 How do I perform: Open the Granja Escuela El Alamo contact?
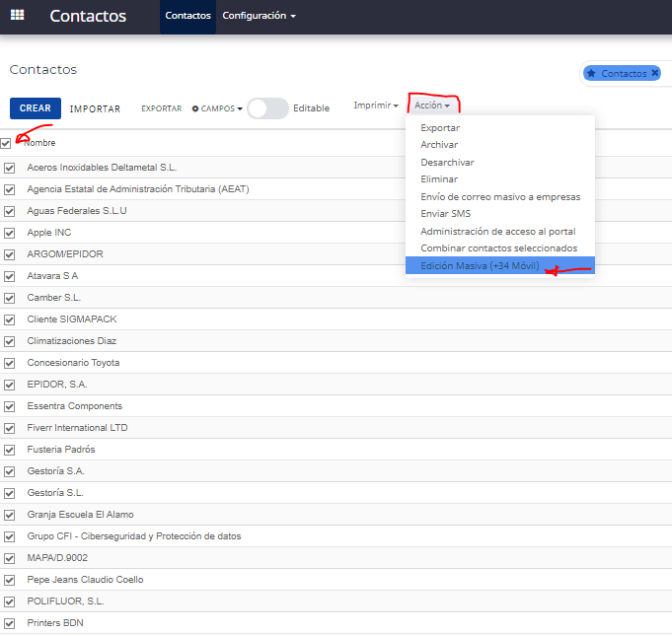coord(81,515)
